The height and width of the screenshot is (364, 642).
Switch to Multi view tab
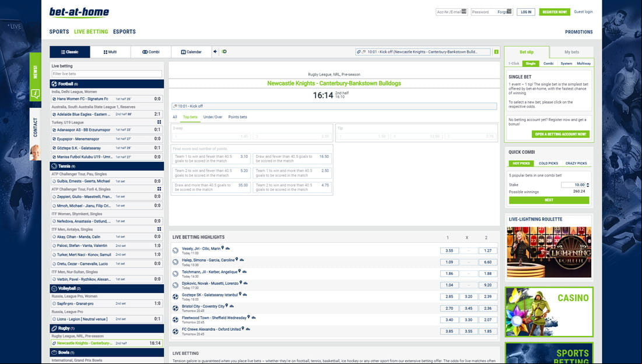coord(110,52)
